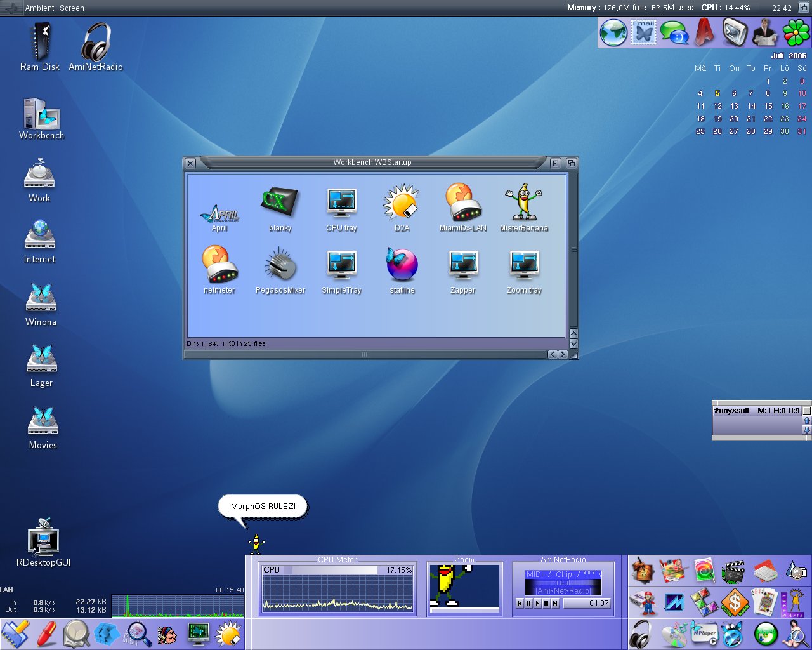The height and width of the screenshot is (650, 812).
Task: Open the red letter A icon
Action: [x=704, y=32]
